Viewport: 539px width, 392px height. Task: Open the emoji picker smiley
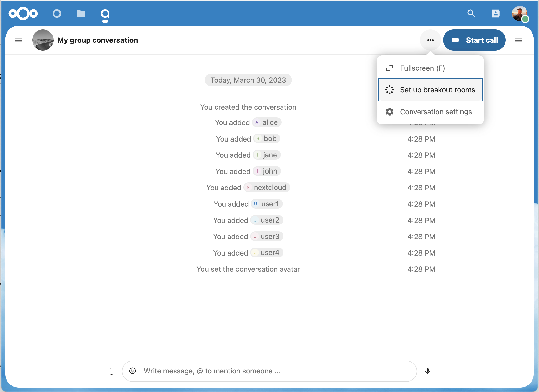pyautogui.click(x=133, y=371)
